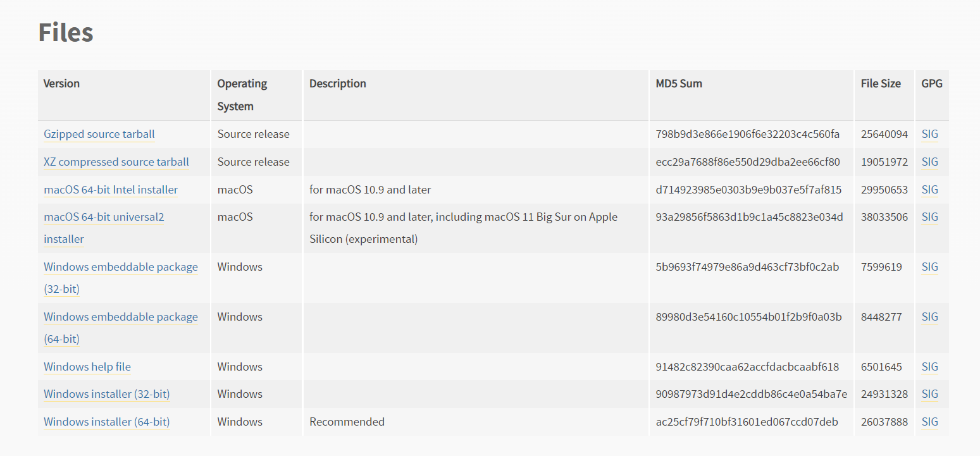980x456 pixels.
Task: Click the MD5 Sum column header
Action: point(679,83)
